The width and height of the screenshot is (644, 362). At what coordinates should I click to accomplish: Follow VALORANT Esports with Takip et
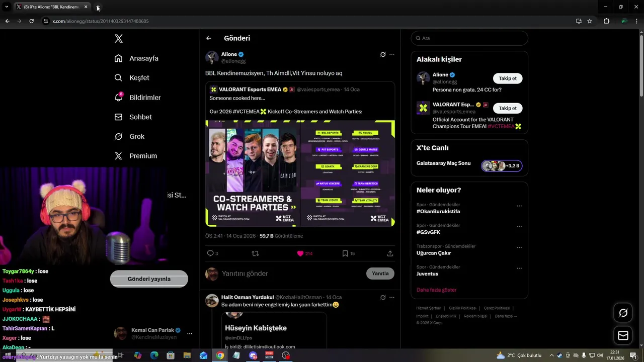[x=508, y=108]
